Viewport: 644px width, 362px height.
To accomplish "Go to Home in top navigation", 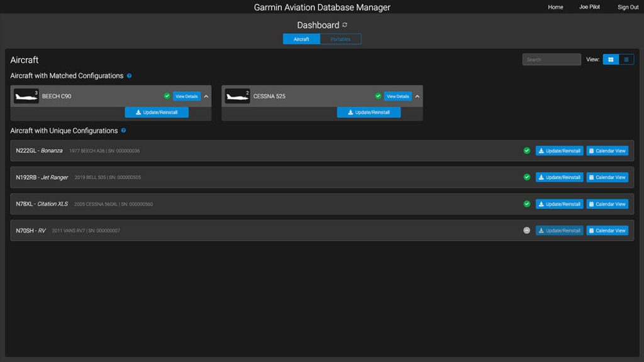I will pos(555,7).
